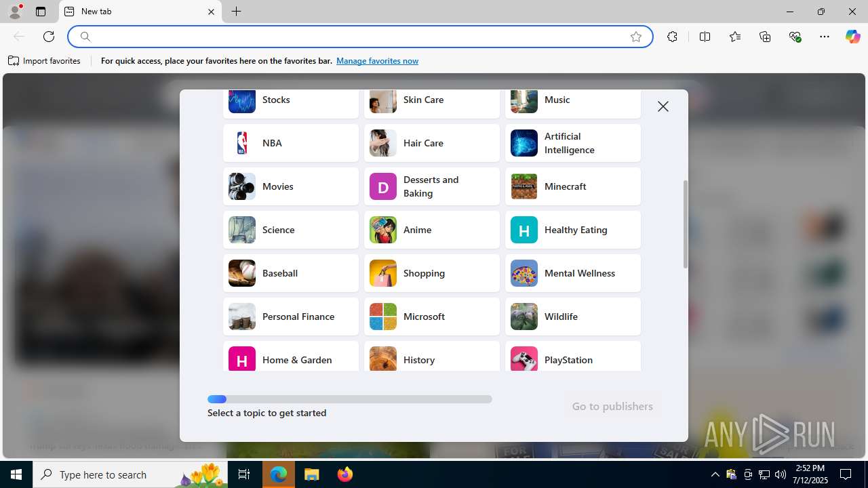Open the Windows Start menu
The width and height of the screenshot is (868, 488).
[16, 474]
